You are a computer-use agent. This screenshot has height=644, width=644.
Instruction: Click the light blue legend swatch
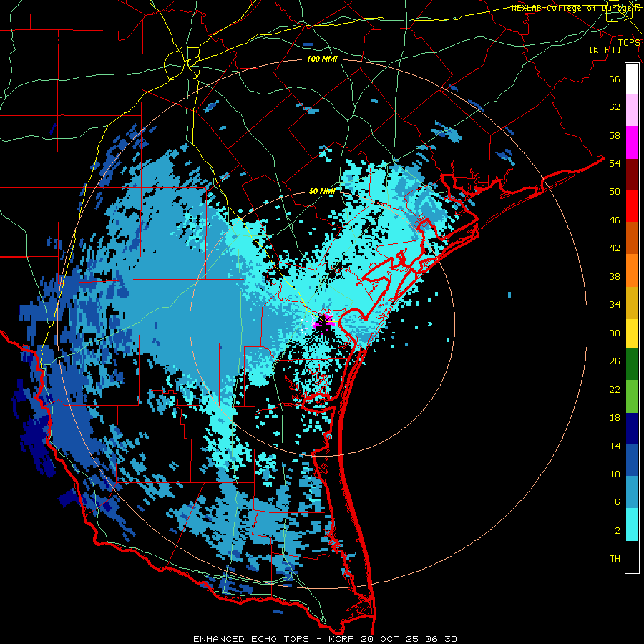click(632, 492)
